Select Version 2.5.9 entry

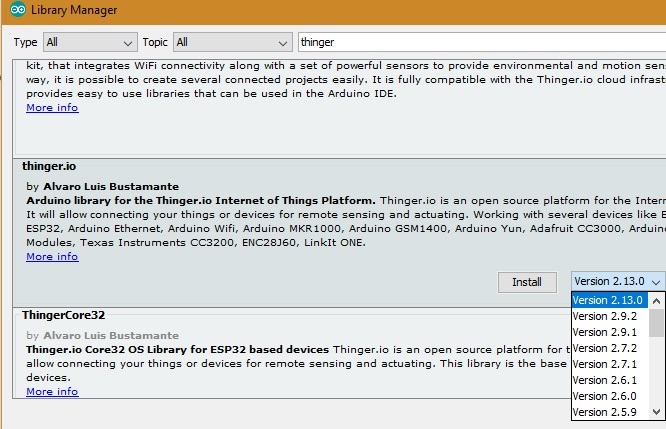point(610,412)
